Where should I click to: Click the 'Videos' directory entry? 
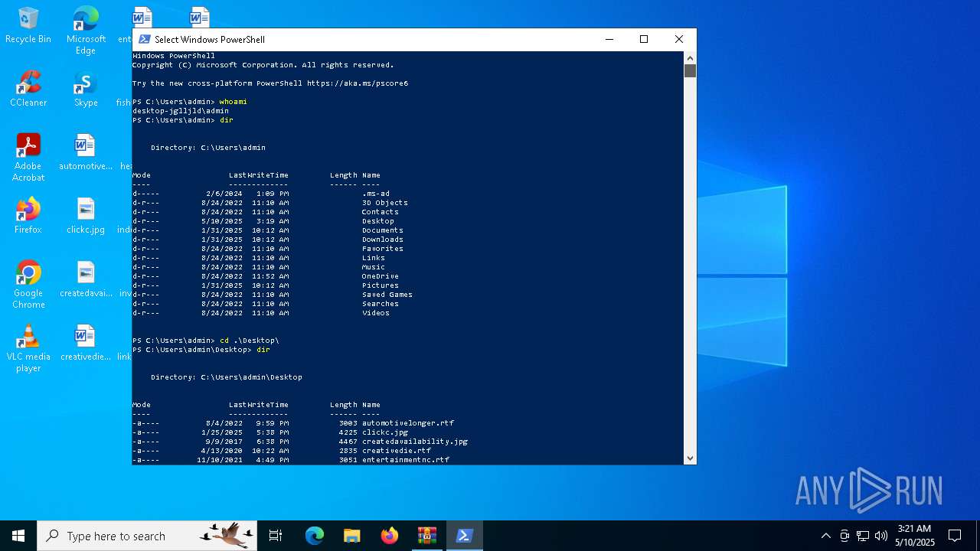tap(376, 313)
